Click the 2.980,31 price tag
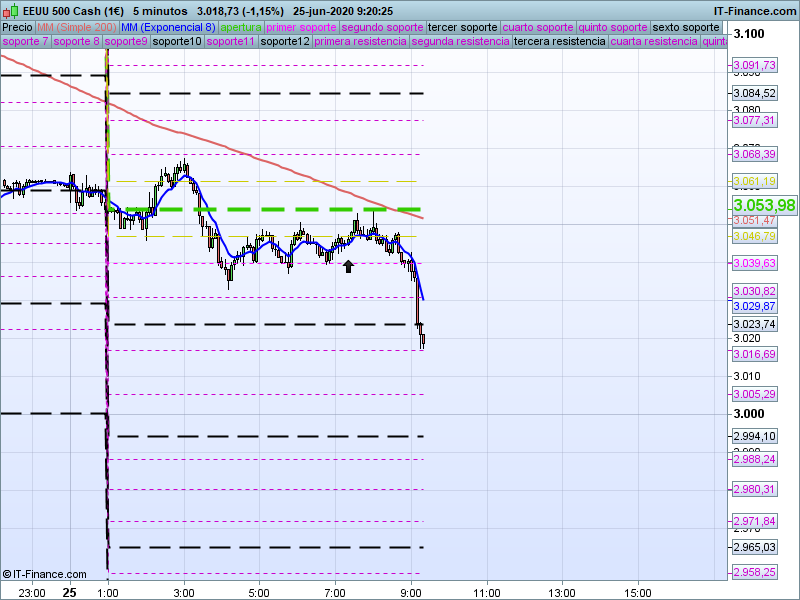 [x=755, y=489]
